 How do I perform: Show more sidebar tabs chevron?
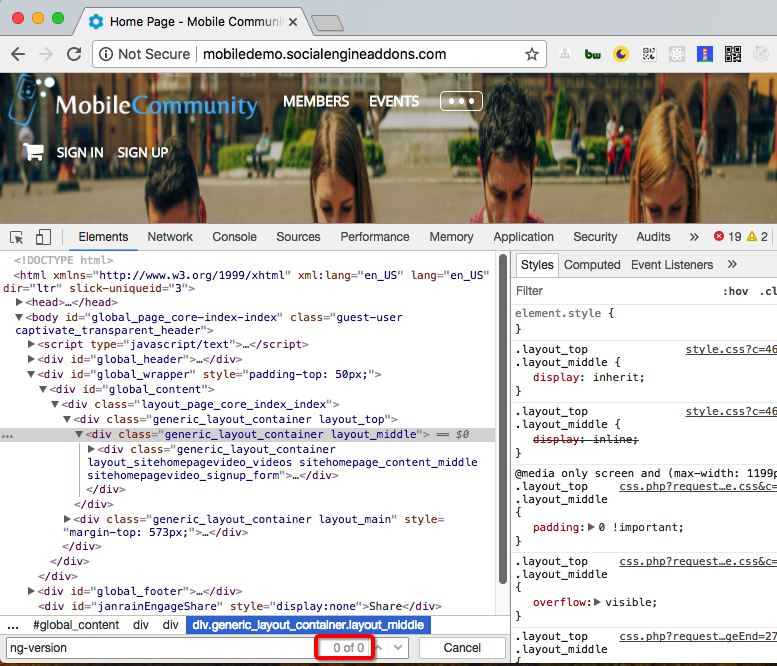pos(732,264)
